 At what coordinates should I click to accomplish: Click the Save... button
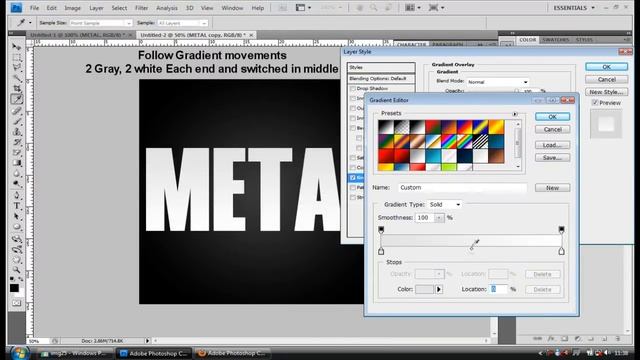point(552,158)
